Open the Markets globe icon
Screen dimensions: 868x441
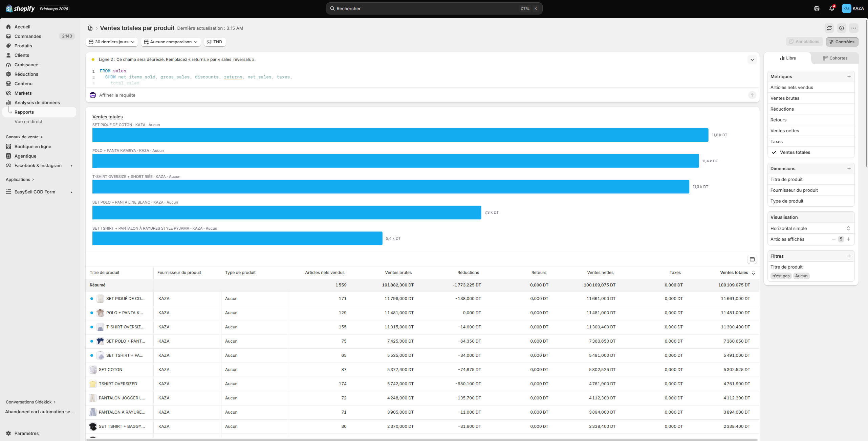click(8, 93)
